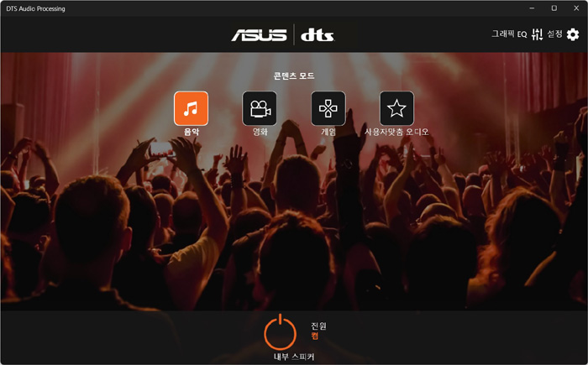Select the 음악 music mode icon
The height and width of the screenshot is (365, 588).
coord(191,108)
